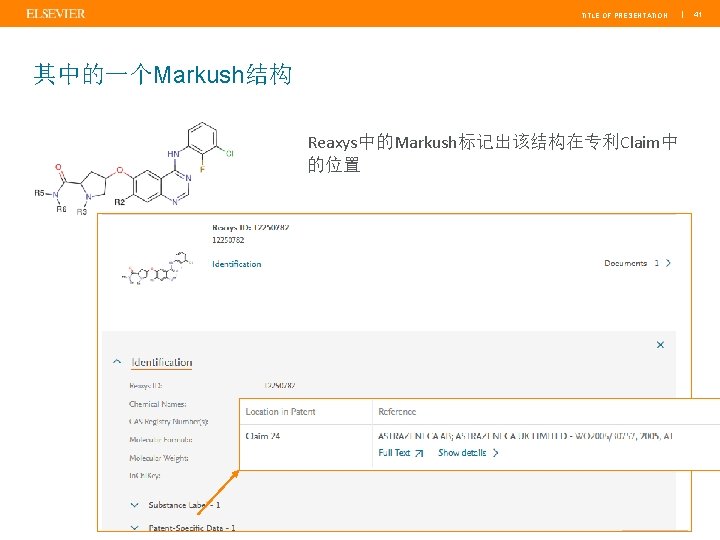Click the AstraZeneca patent reference text
This screenshot has height=540, width=720.
pos(525,436)
